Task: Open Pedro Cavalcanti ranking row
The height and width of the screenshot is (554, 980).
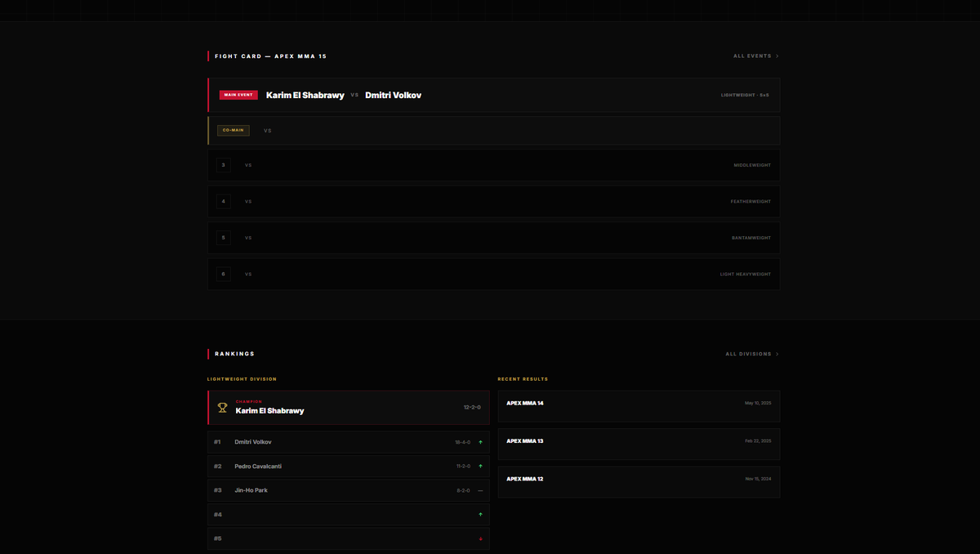Action: (349, 467)
